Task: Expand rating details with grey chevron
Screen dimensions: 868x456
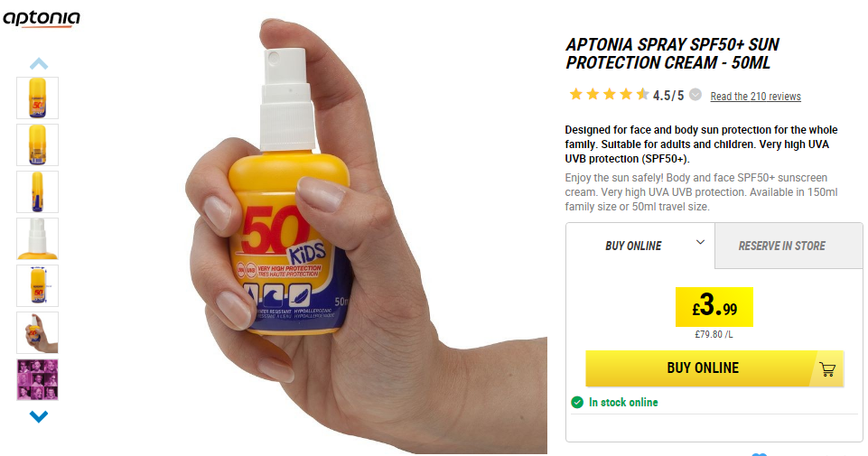Action: (695, 95)
